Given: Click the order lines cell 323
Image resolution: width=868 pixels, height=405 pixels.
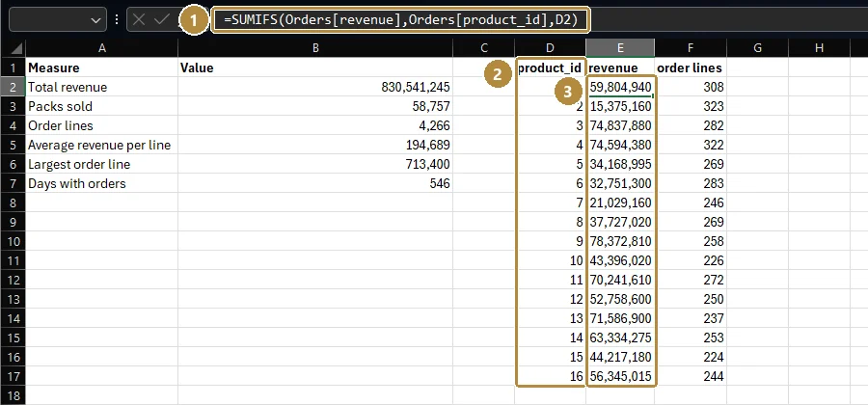Looking at the screenshot, I should [x=691, y=106].
